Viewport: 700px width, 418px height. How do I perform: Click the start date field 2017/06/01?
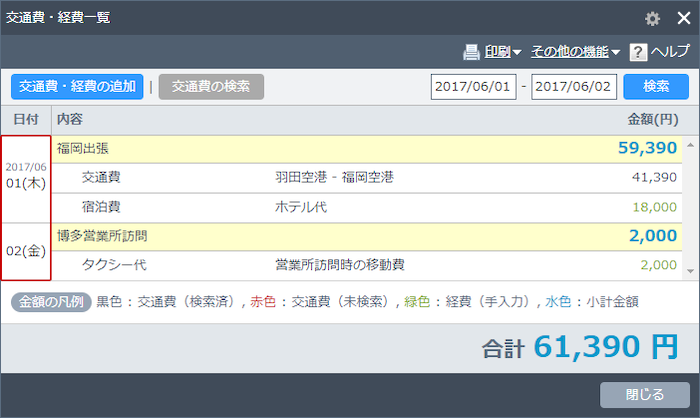[x=473, y=87]
